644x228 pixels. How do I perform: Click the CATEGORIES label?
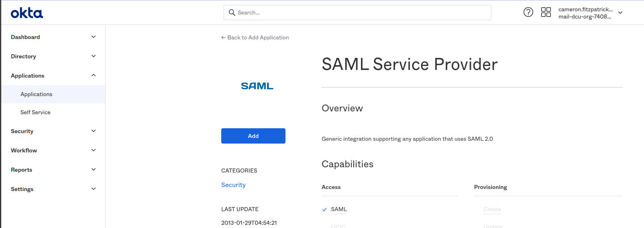[239, 170]
